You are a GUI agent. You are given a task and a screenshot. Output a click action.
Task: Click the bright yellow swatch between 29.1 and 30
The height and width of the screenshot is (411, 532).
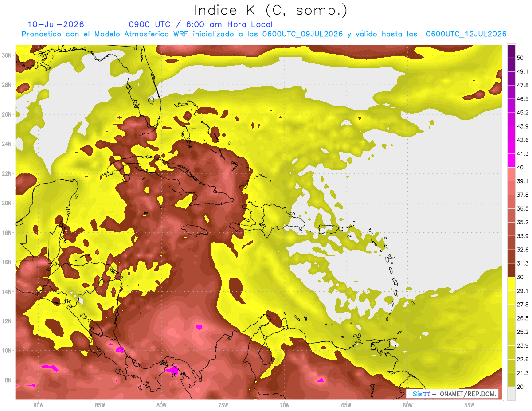(x=511, y=284)
